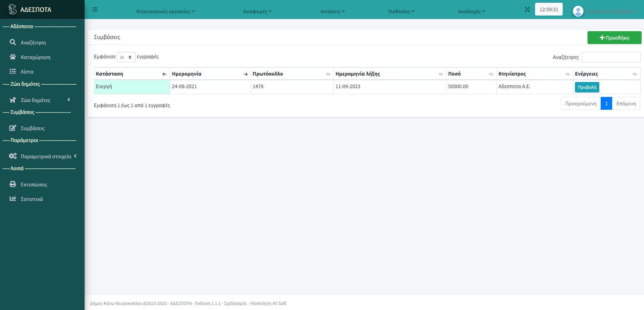644x310 pixels.
Task: Open the Υιοθεσίες dropdown menu
Action: pyautogui.click(x=401, y=11)
